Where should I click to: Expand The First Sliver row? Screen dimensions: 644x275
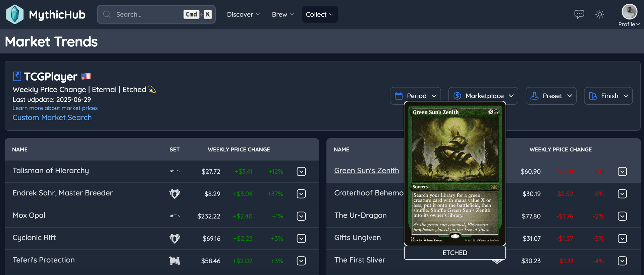[622, 261]
